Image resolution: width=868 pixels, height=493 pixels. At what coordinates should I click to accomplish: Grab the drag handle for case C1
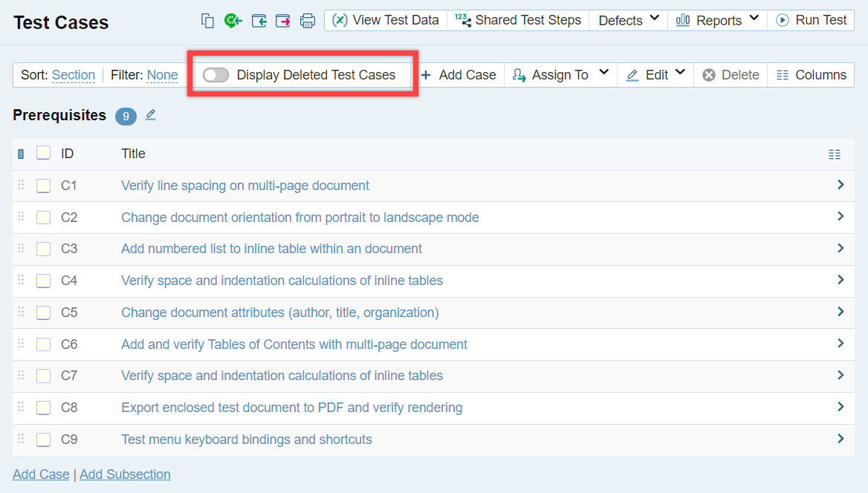pos(21,186)
